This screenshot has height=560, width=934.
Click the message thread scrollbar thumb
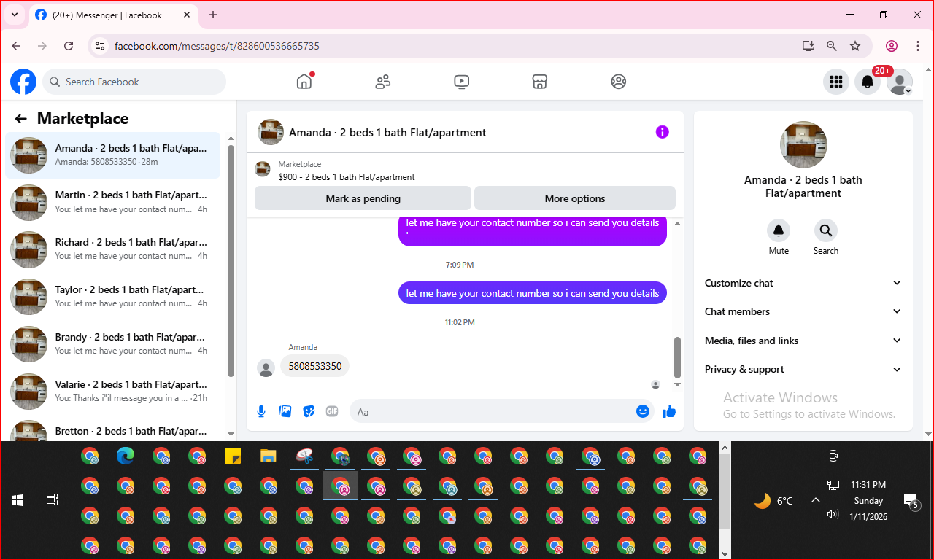tap(677, 357)
